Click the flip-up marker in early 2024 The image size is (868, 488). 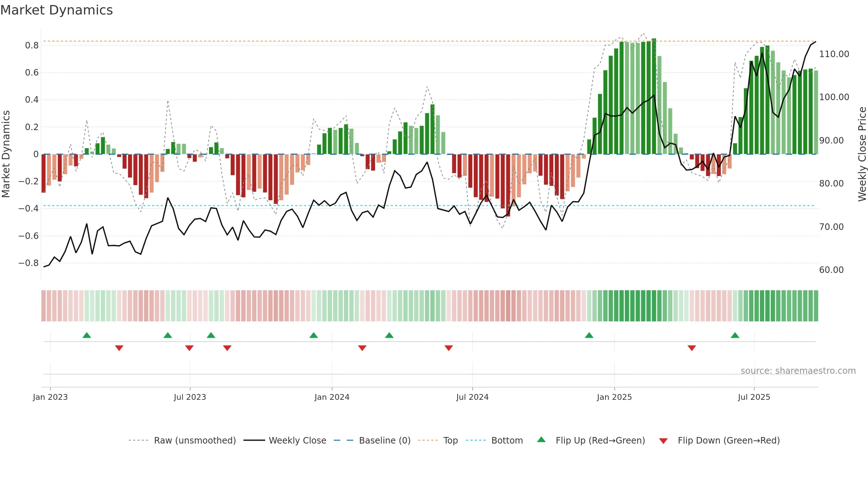389,335
